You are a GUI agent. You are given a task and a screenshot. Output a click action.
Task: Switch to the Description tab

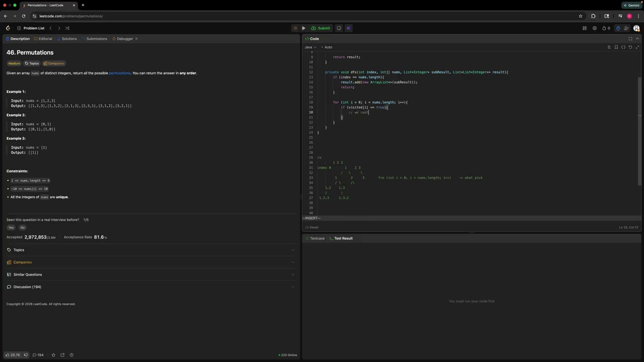(17, 39)
